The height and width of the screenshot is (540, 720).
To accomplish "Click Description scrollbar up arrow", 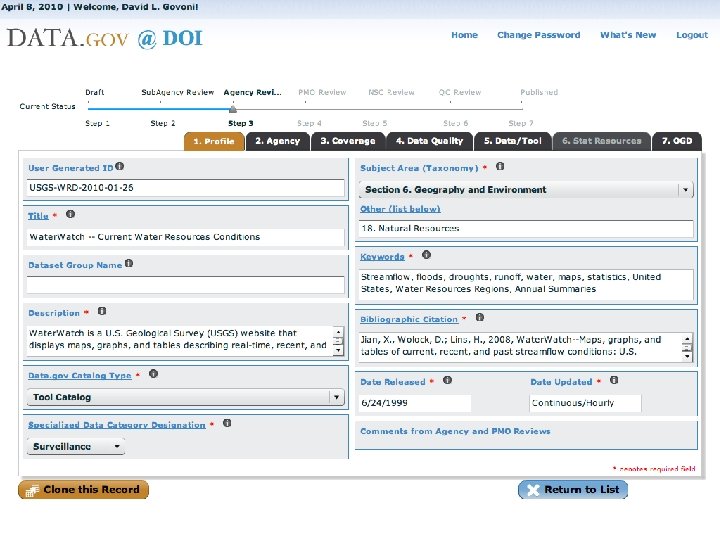I will [x=338, y=332].
